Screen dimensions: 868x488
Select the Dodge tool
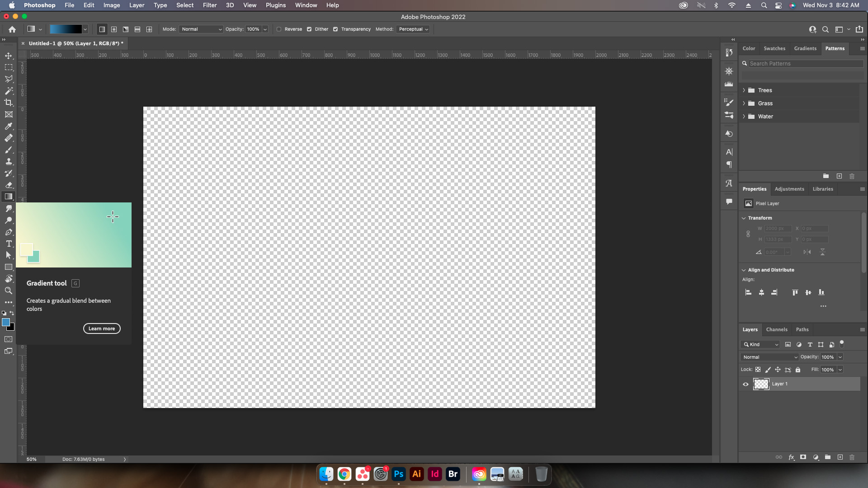click(x=9, y=220)
